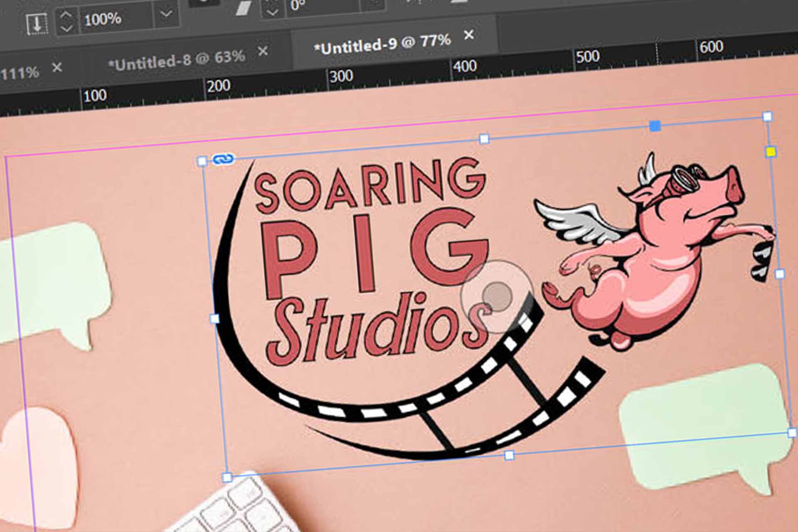Close the 111% document tab
The image size is (798, 532).
57,67
